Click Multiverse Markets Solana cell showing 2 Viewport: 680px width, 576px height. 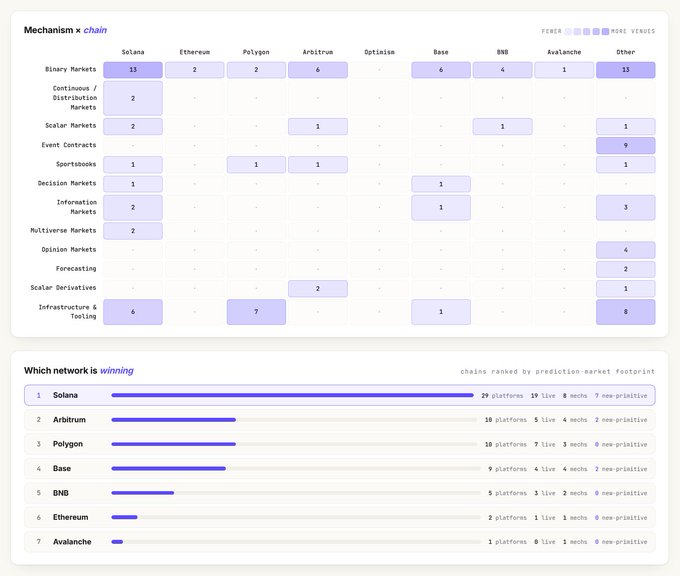tap(133, 231)
